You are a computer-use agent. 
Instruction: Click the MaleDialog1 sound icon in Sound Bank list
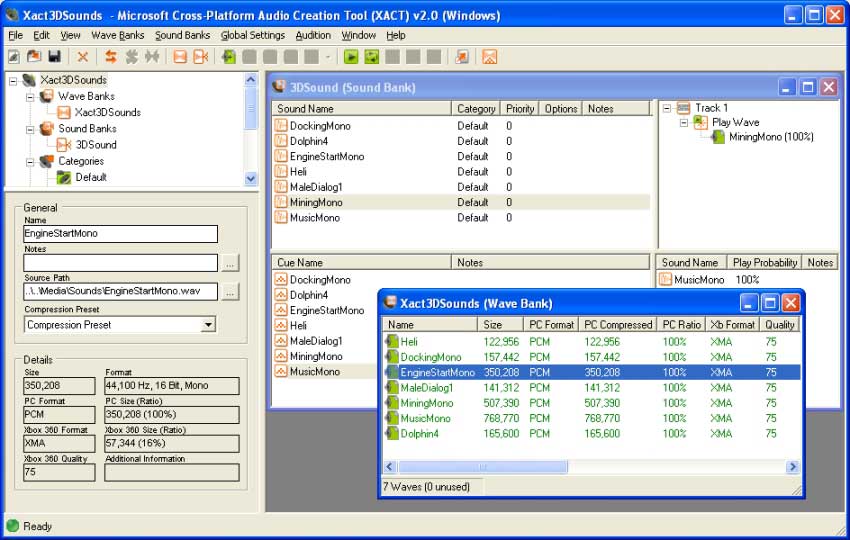[281, 187]
